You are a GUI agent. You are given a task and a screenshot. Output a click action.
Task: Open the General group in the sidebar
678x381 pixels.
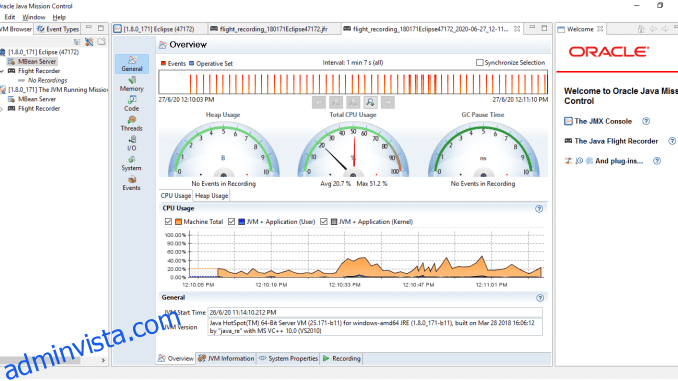(x=132, y=64)
